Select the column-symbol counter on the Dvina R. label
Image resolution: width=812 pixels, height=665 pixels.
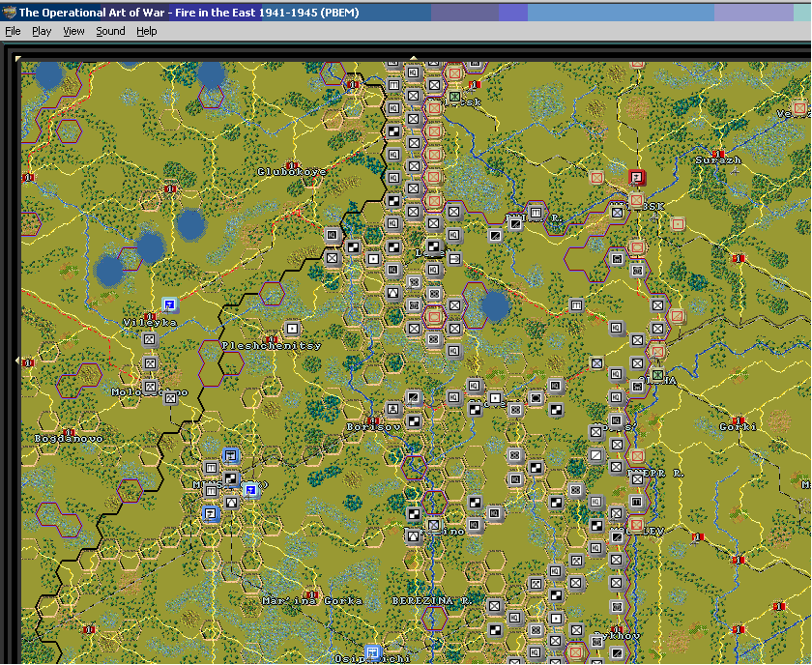tap(536, 213)
